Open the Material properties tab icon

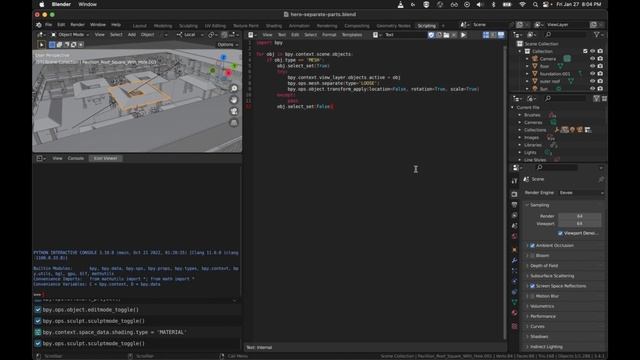pyautogui.click(x=514, y=313)
